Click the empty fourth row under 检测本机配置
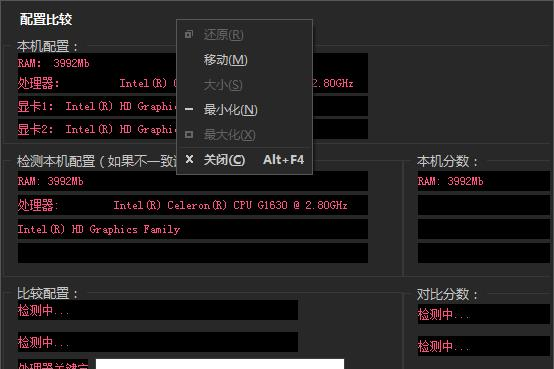This screenshot has height=369, width=554. [193, 253]
